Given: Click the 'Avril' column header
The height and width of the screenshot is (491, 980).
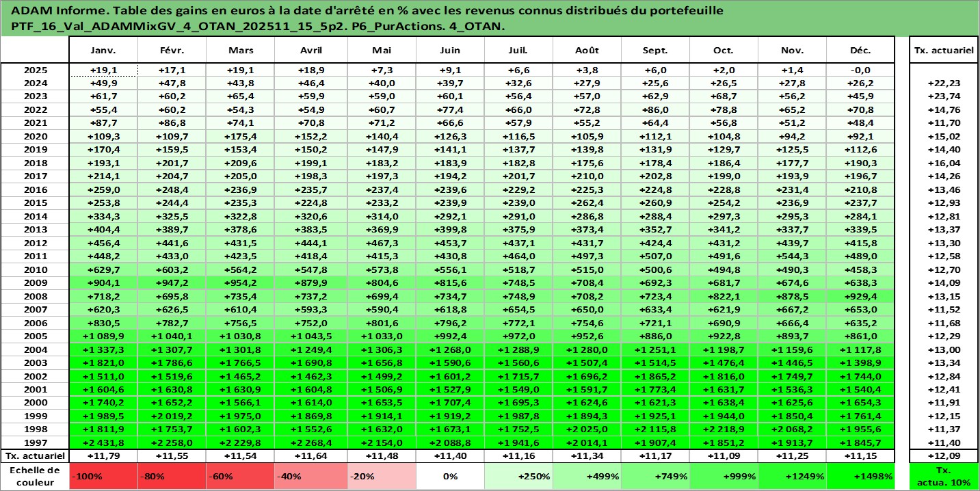Looking at the screenshot, I should tap(311, 51).
